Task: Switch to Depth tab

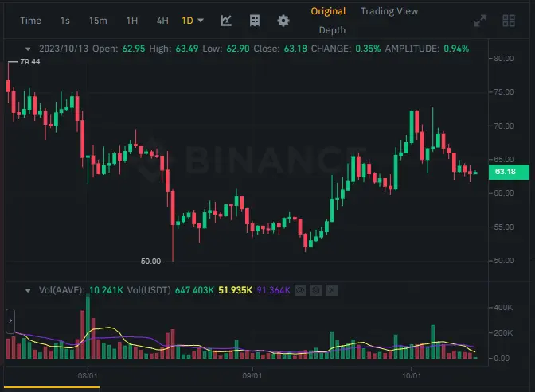Action: 332,30
